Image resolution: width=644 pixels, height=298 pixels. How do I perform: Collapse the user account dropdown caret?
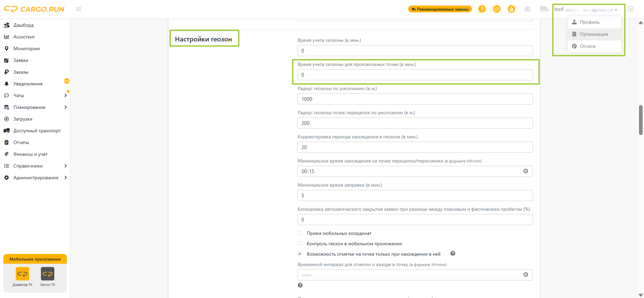coord(616,10)
